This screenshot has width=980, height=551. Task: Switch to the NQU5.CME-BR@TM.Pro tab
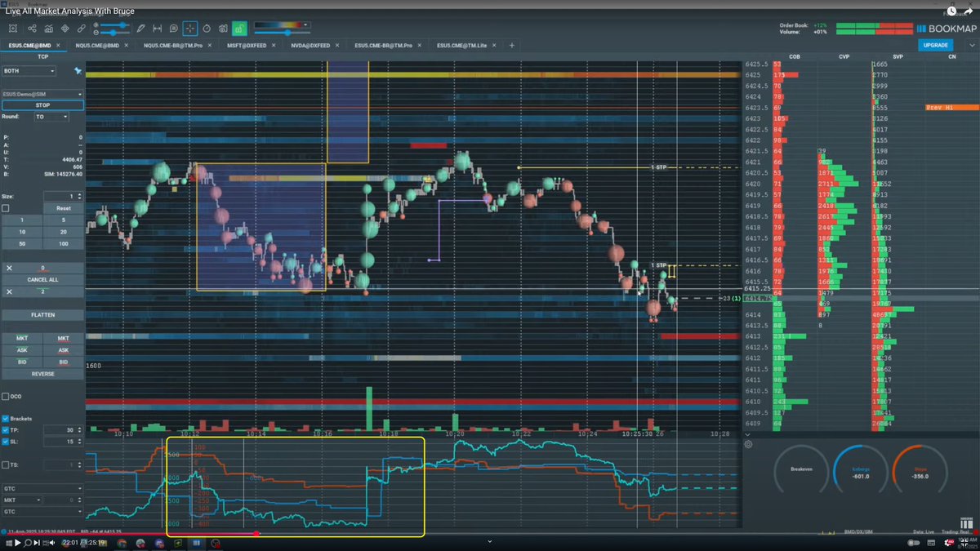pyautogui.click(x=173, y=45)
